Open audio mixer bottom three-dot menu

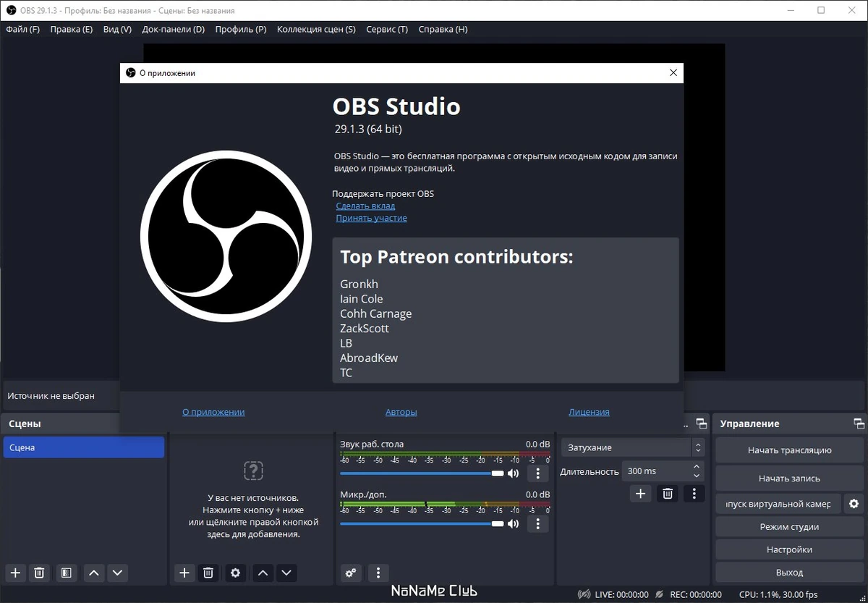378,573
